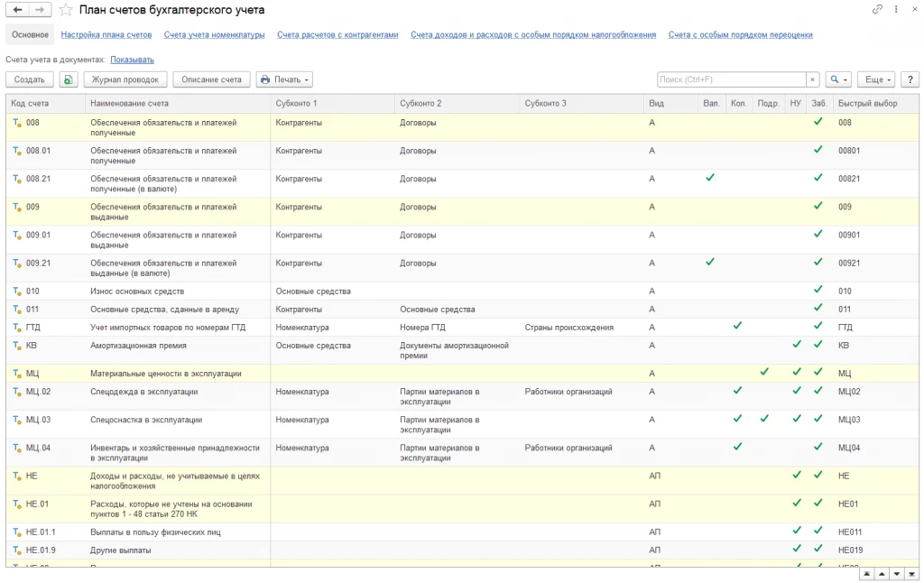Toggle the Подр. checkmark for account МЦ.03

coord(764,419)
